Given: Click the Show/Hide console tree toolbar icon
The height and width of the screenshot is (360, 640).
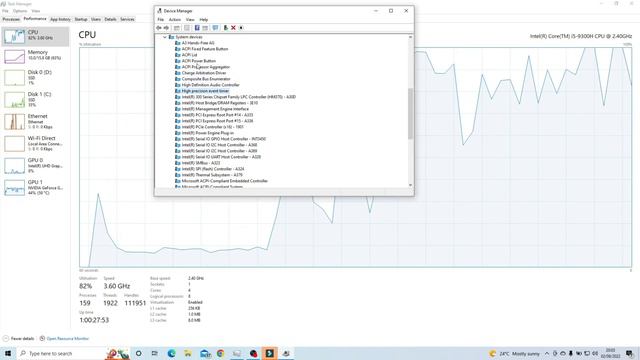Looking at the screenshot, I should pos(176,28).
